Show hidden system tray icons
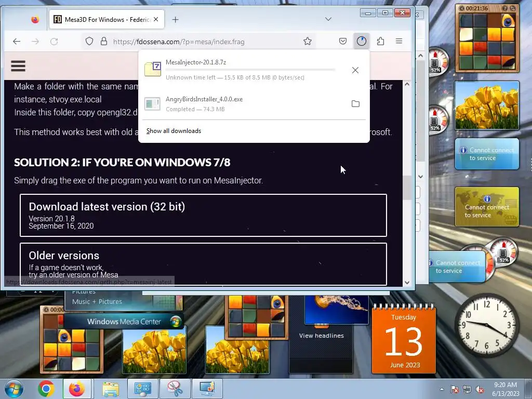The height and width of the screenshot is (399, 532). [442, 389]
